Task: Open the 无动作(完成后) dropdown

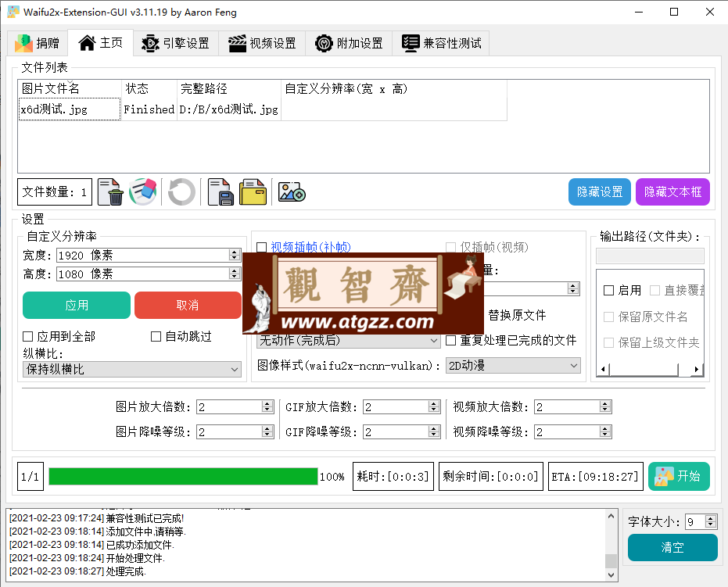Action: click(x=348, y=341)
